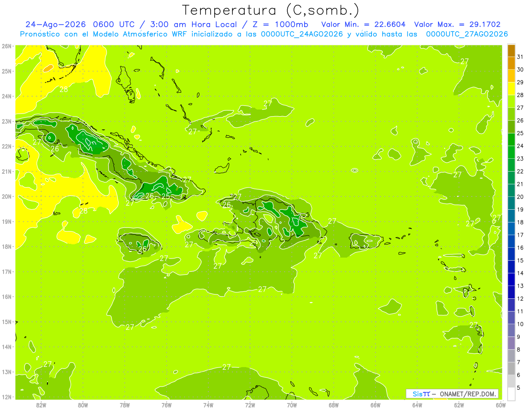Click the valid-until time "0000UTC_27AGO2026"
532x411 pixels.
467,34
